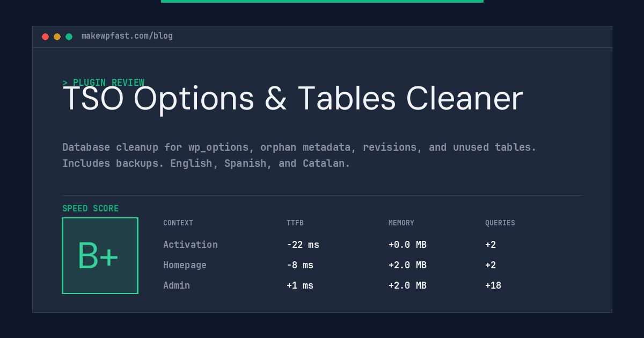Click the Activation TTFB value -22 ms
The height and width of the screenshot is (338, 644).
(303, 245)
